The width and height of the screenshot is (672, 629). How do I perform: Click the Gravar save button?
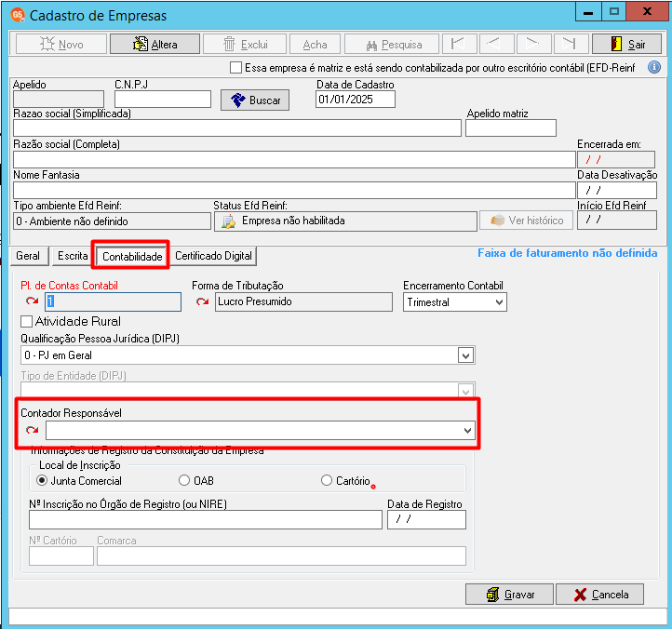pyautogui.click(x=509, y=595)
